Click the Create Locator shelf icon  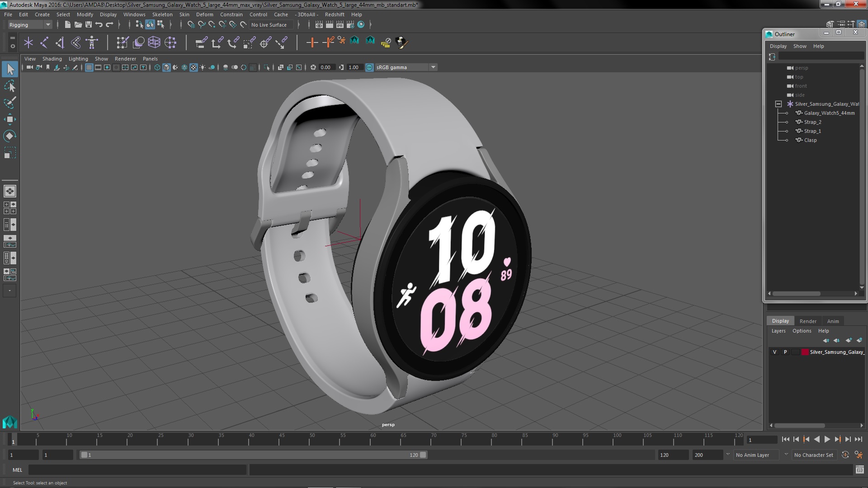28,42
